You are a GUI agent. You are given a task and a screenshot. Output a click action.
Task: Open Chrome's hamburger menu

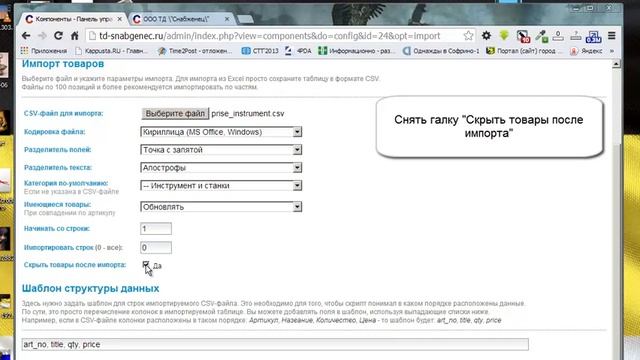(611, 36)
